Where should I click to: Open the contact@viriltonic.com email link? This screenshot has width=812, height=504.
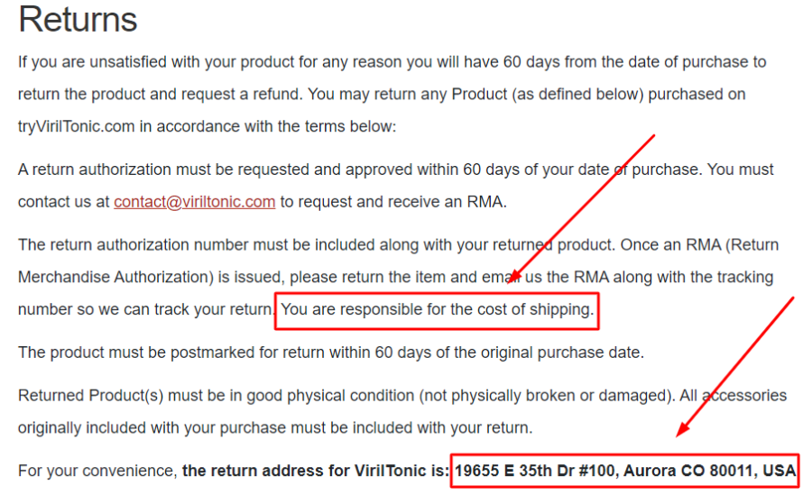point(194,202)
